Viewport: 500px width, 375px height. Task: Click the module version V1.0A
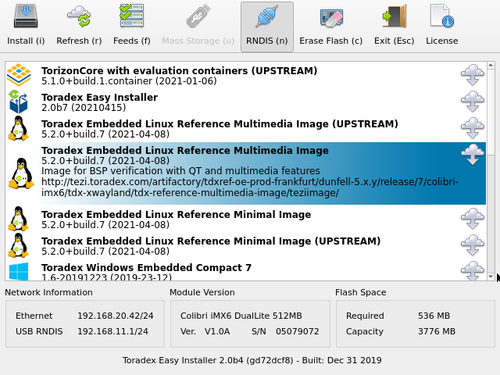tap(217, 331)
